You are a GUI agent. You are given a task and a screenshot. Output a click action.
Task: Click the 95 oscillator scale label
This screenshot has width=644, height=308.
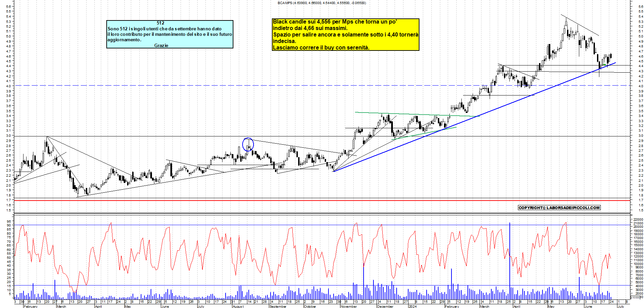(9, 221)
